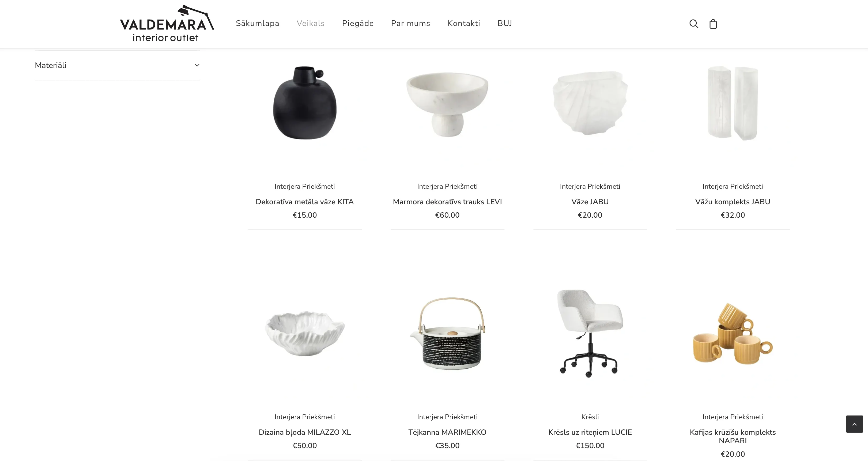The height and width of the screenshot is (461, 868).
Task: Navigate to Par mums
Action: [x=410, y=23]
